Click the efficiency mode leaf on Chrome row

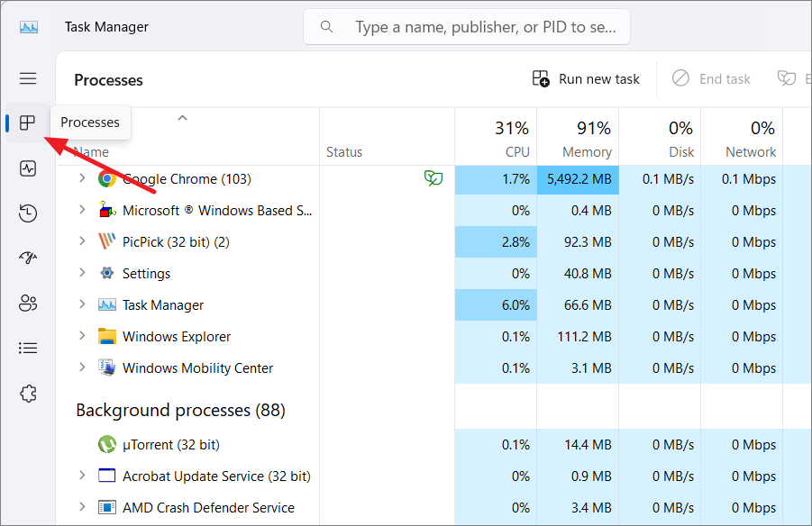[x=433, y=178]
